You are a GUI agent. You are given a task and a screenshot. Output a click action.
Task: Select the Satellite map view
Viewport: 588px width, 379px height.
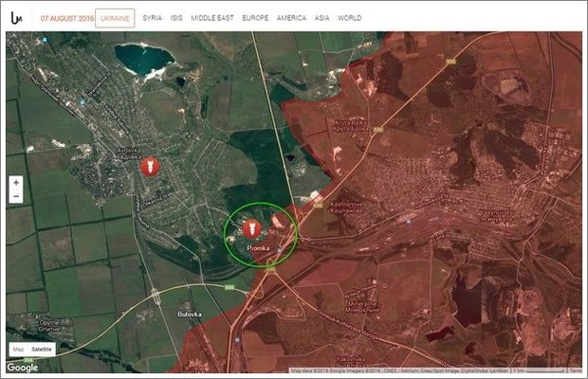pyautogui.click(x=42, y=350)
